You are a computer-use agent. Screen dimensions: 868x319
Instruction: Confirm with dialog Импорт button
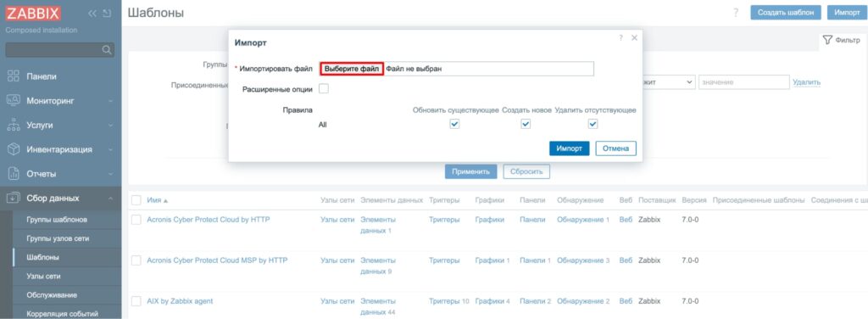pos(569,148)
